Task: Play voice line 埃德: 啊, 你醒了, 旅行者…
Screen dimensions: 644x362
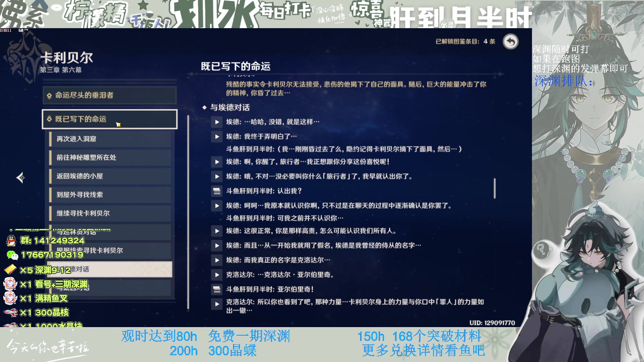Action: click(217, 162)
